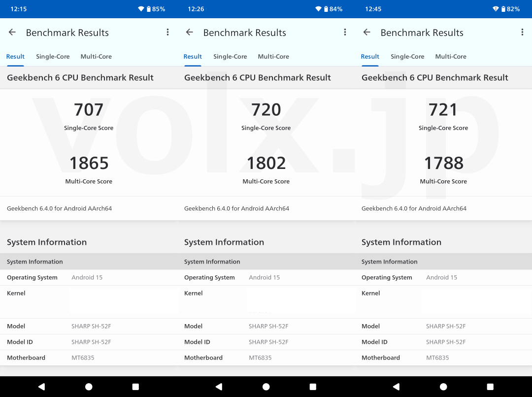Tap the "Geekbench 6 CPU Benchmark Result" heading above 721

[434, 77]
